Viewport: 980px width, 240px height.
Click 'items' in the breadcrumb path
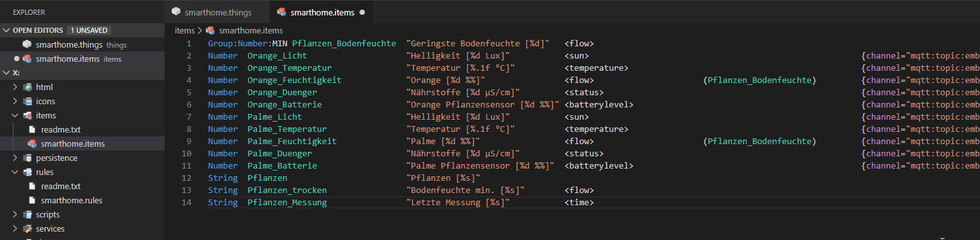(184, 30)
